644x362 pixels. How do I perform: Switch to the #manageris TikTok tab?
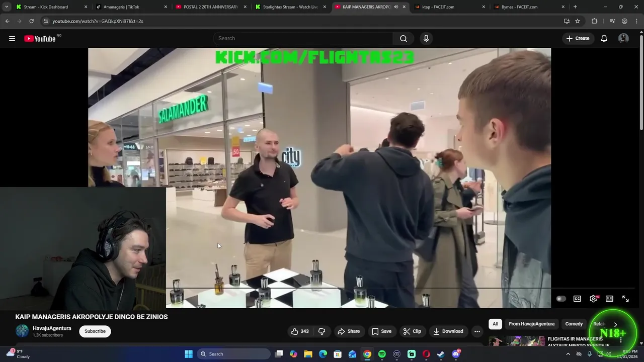tap(131, 7)
